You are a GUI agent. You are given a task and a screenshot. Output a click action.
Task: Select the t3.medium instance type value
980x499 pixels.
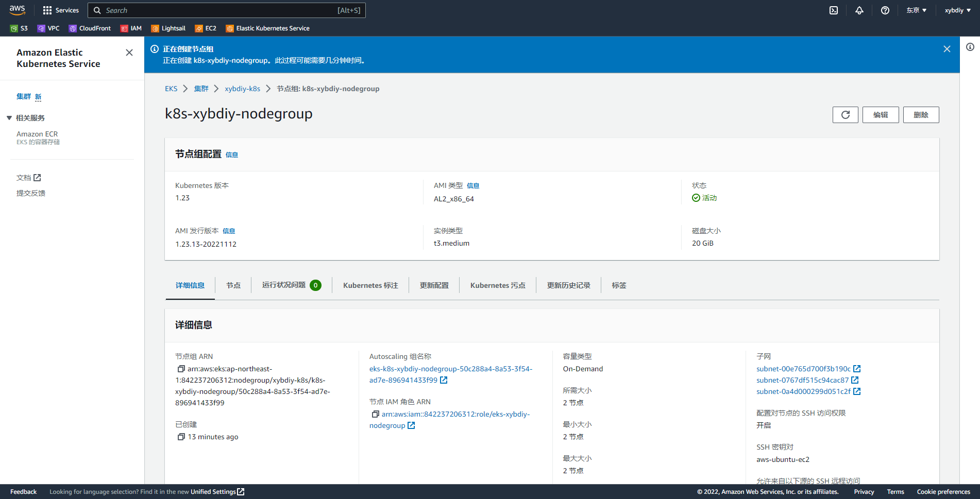click(451, 243)
